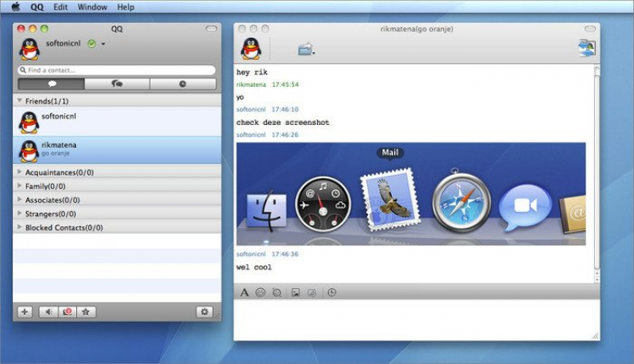Viewport: 634px width, 364px height.
Task: Toggle the QQ window toolbar pill button
Action: click(211, 29)
